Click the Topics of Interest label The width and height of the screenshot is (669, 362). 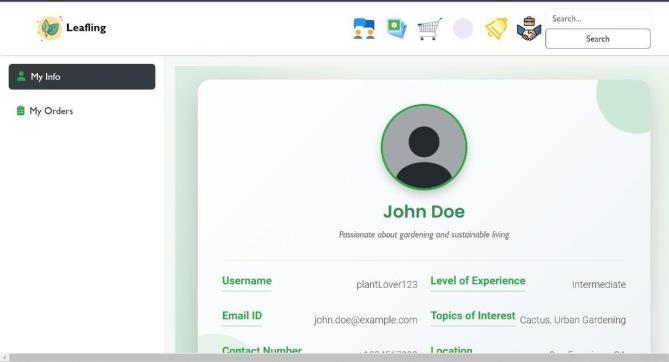473,316
